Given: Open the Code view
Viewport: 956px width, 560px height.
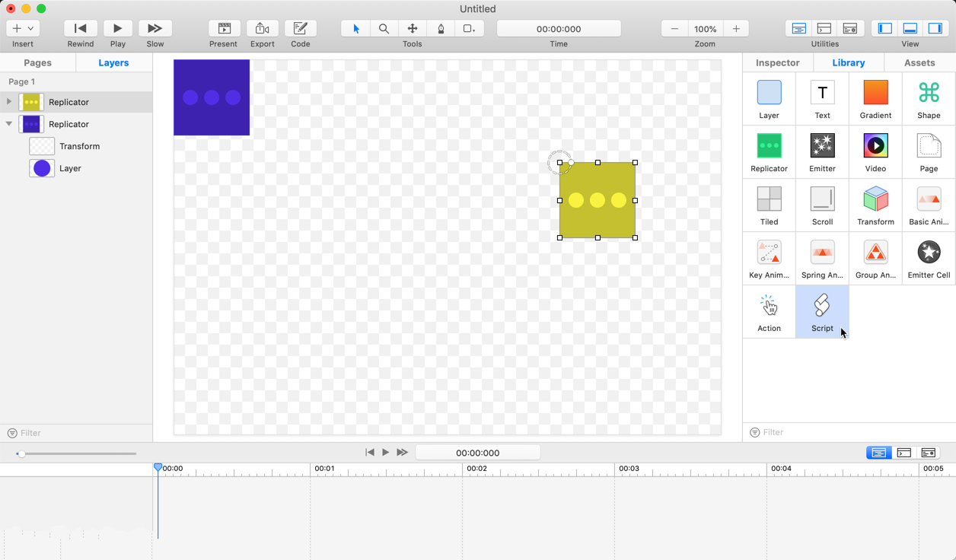Looking at the screenshot, I should pyautogui.click(x=301, y=28).
